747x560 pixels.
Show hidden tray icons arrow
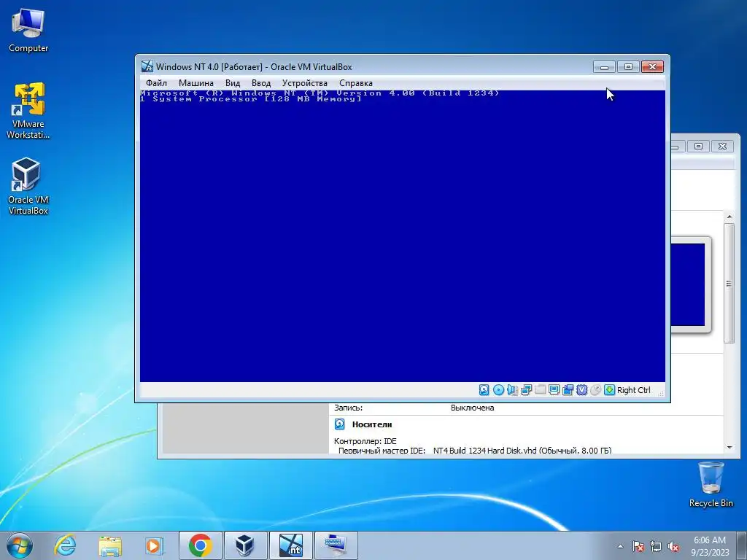pos(620,546)
